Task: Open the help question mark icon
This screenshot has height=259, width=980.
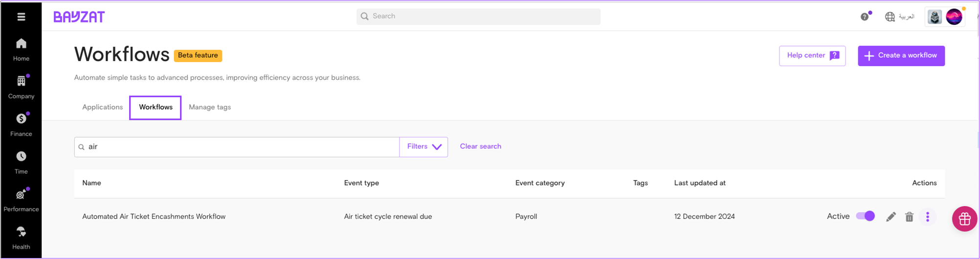Action: [x=865, y=17]
